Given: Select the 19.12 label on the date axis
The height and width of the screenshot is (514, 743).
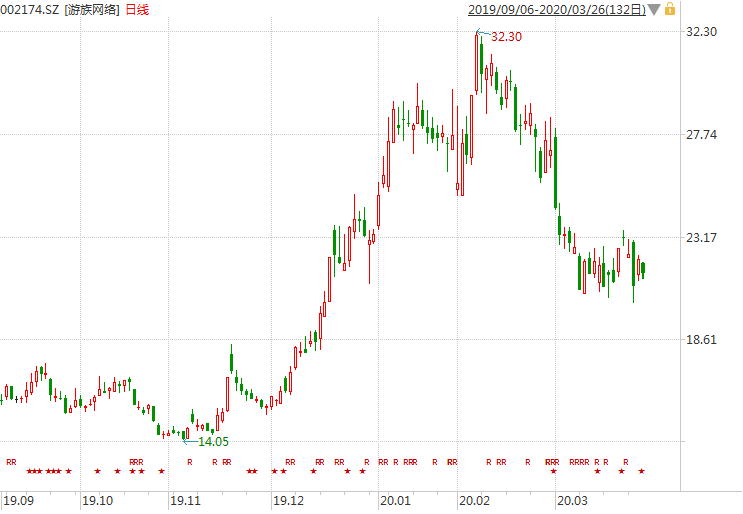Looking at the screenshot, I should point(288,500).
